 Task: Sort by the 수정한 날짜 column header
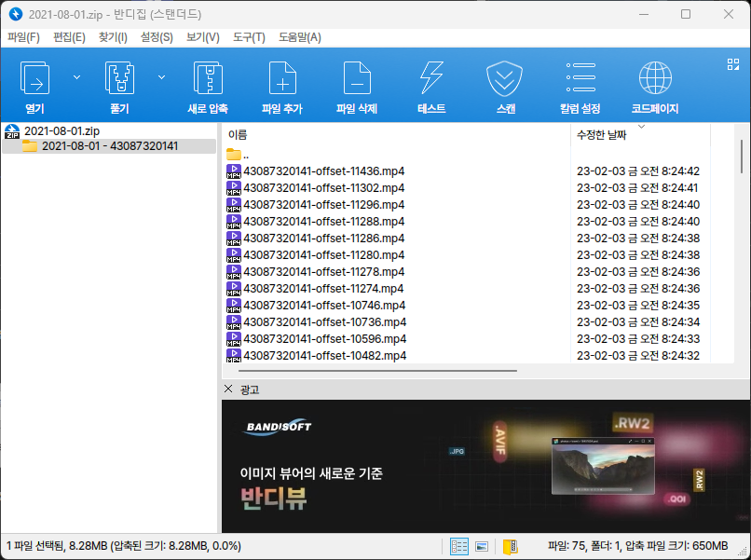[602, 135]
